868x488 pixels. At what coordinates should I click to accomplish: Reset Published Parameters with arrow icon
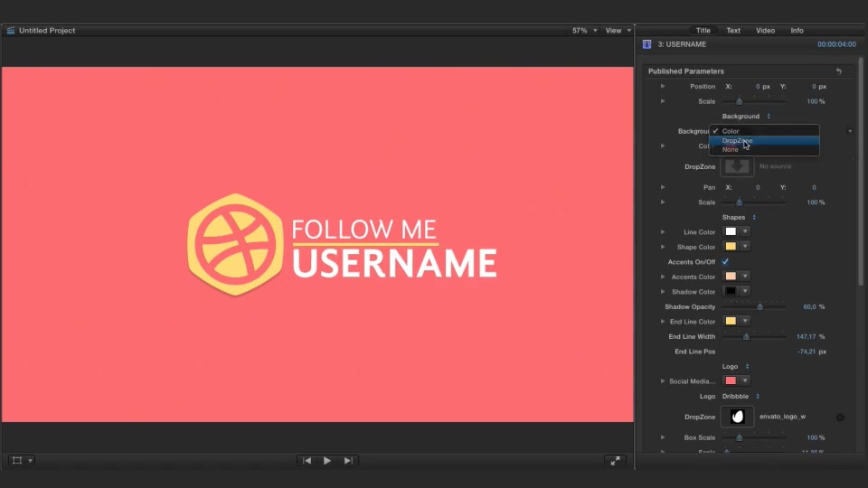click(x=839, y=70)
